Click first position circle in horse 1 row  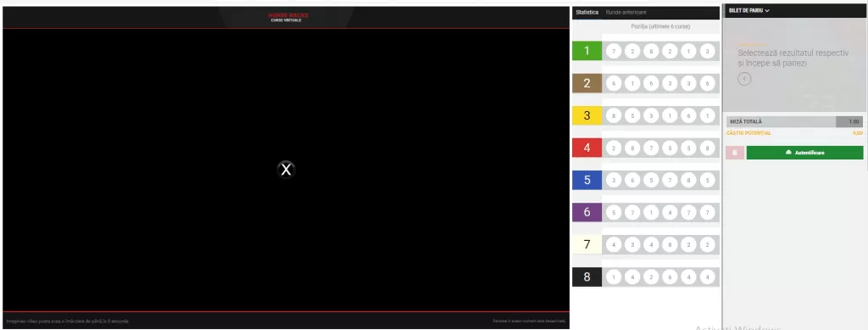[614, 52]
